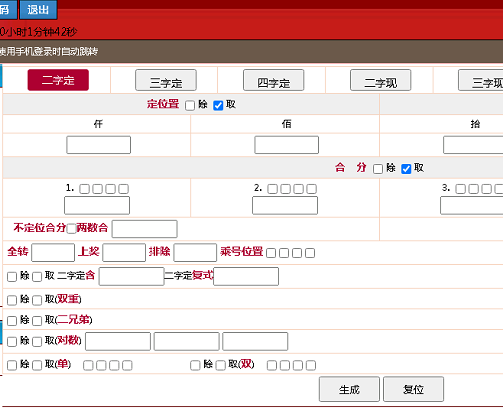Image resolution: width=504 pixels, height=408 pixels.
Task: Uncheck the 取 box for 合分
Action: [406, 169]
